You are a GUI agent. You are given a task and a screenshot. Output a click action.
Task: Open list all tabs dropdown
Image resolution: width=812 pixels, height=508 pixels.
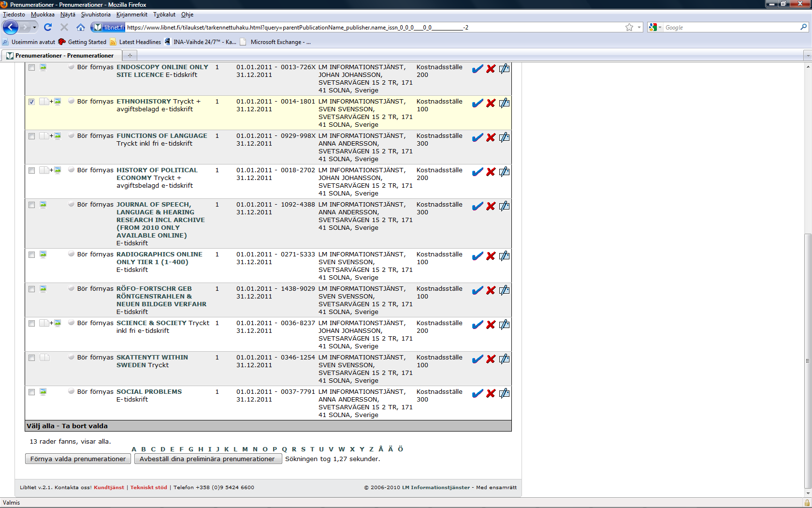pos(807,56)
